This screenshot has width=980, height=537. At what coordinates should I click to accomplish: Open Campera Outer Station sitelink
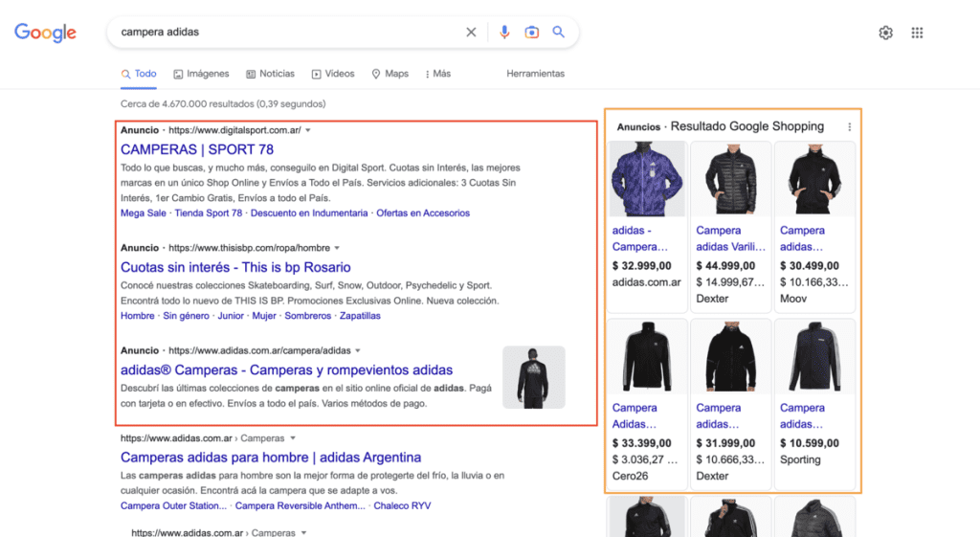pos(173,505)
